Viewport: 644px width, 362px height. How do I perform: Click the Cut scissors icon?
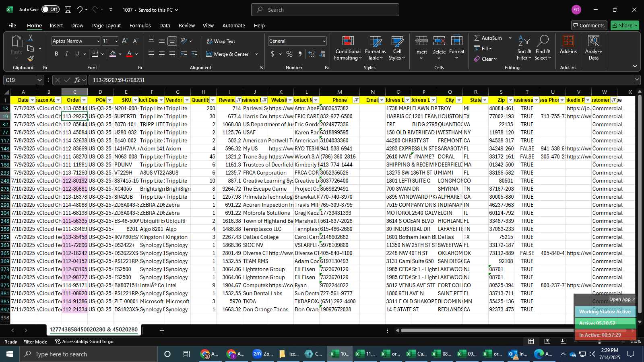(30, 38)
